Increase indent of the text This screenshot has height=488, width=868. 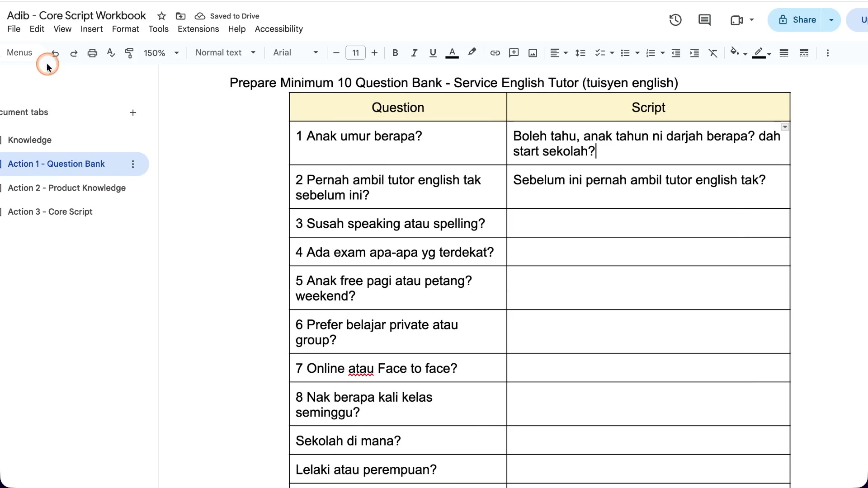pos(694,53)
